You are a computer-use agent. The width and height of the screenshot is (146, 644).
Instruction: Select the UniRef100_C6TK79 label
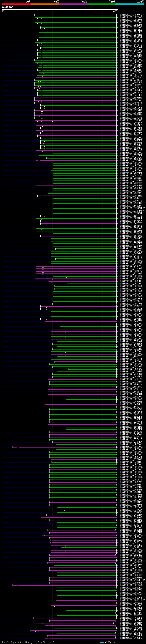[131, 75]
